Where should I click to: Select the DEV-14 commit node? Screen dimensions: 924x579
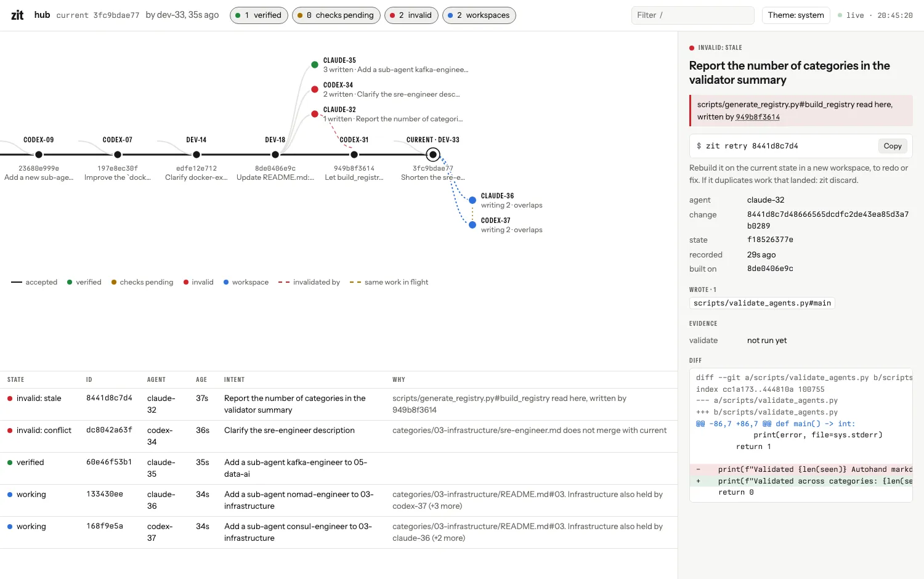[x=197, y=155]
